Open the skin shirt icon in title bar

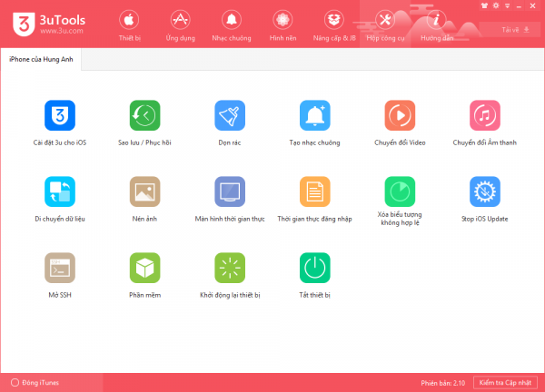(x=484, y=5)
